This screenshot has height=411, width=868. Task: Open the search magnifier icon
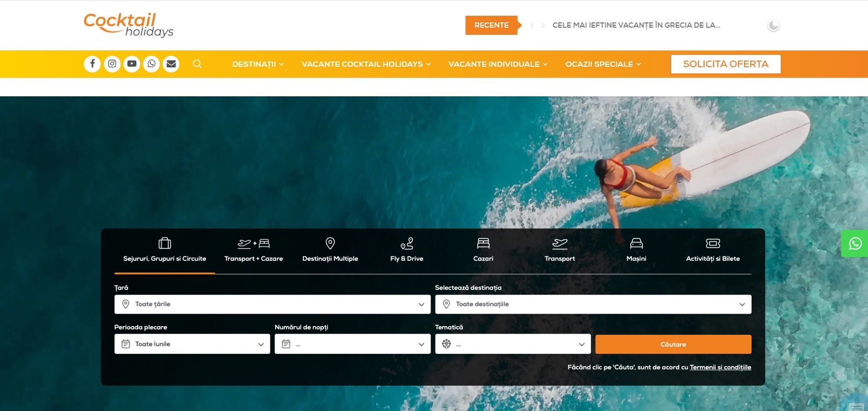(x=197, y=64)
